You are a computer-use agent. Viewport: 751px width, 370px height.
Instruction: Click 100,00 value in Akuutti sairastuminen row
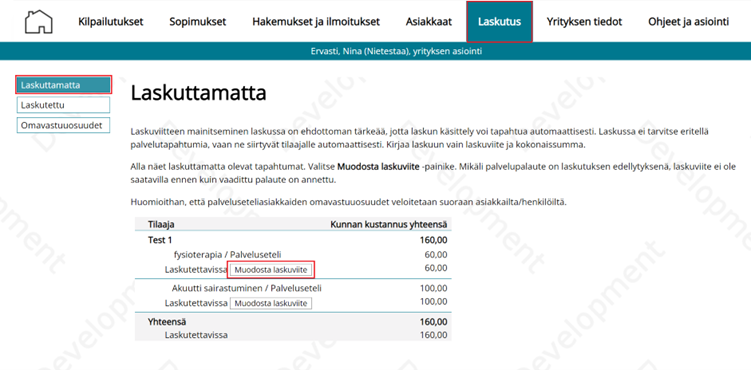[433, 288]
